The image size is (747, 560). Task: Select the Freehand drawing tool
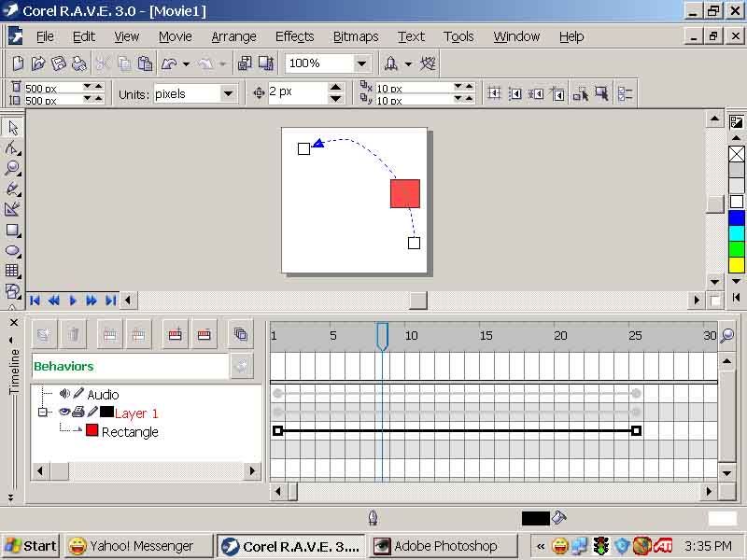(x=12, y=189)
